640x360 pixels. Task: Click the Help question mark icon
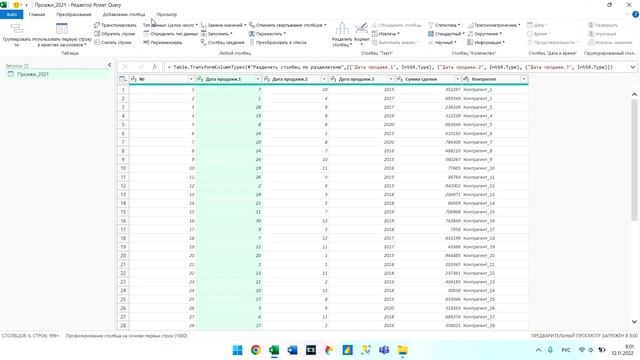coord(635,15)
